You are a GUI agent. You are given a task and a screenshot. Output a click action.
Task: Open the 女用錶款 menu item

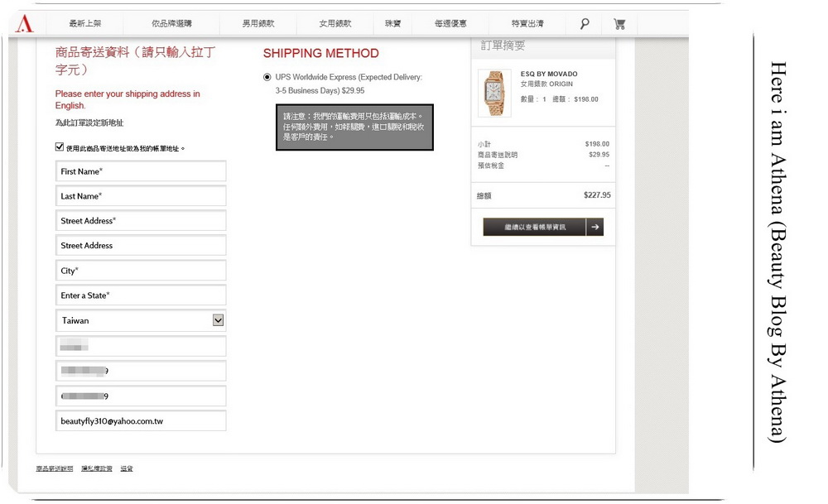[x=335, y=23]
